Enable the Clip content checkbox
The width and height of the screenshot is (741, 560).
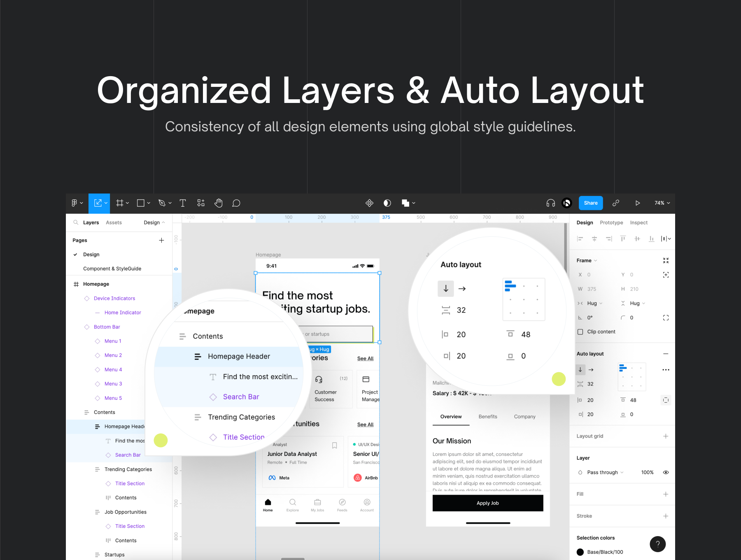point(580,332)
